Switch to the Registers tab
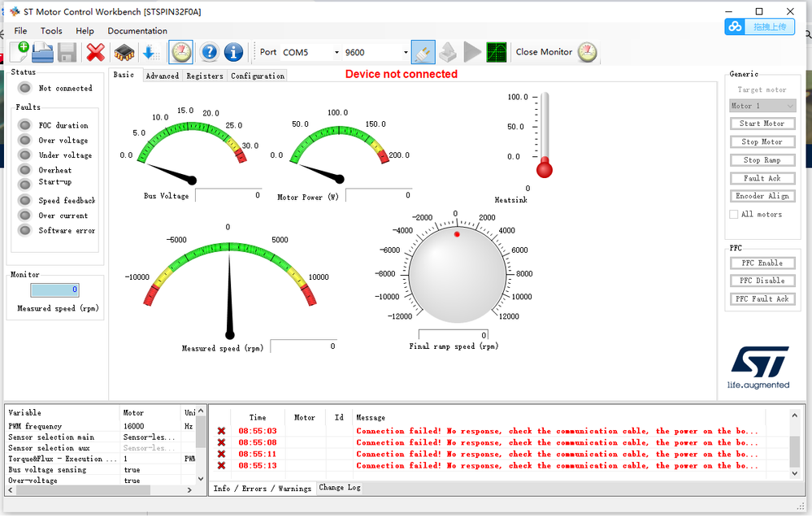Screen dimensions: 812x531 coord(205,76)
